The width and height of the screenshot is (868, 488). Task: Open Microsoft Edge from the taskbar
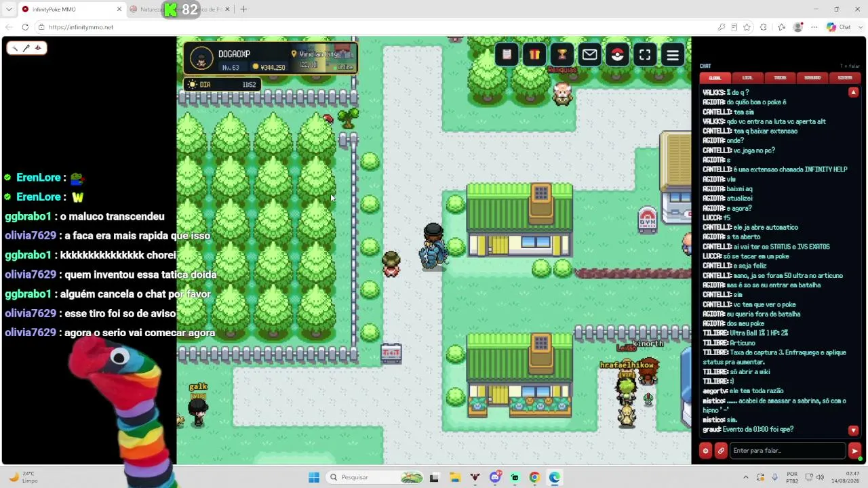[x=555, y=477]
